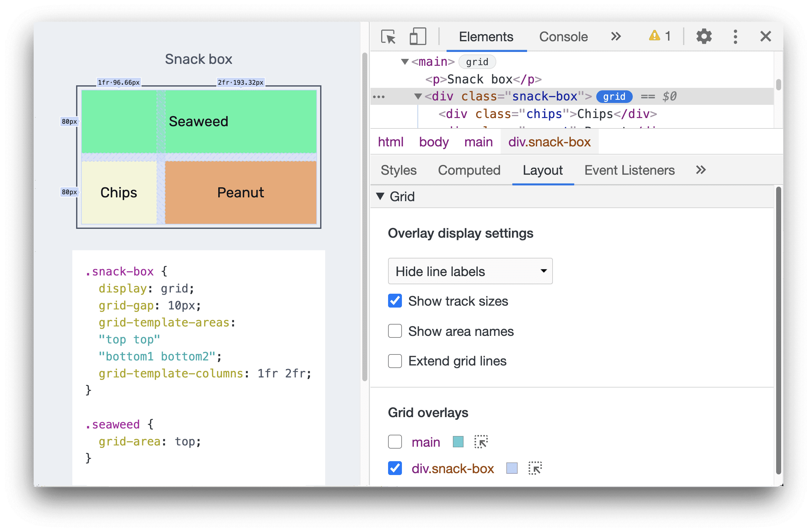Viewport: 812px width, 532px height.
Task: Open the overlay display settings dropdown
Action: pos(469,271)
